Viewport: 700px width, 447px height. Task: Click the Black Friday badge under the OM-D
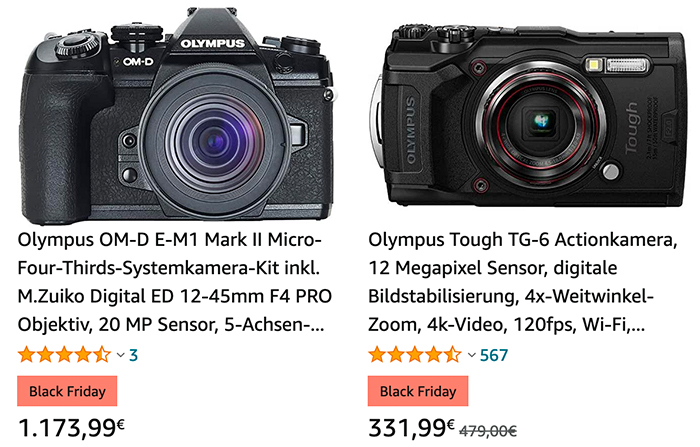(68, 391)
